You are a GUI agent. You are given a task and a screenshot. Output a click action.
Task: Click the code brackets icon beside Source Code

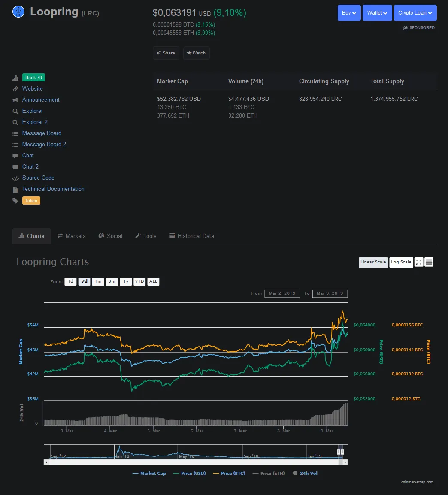(15, 178)
